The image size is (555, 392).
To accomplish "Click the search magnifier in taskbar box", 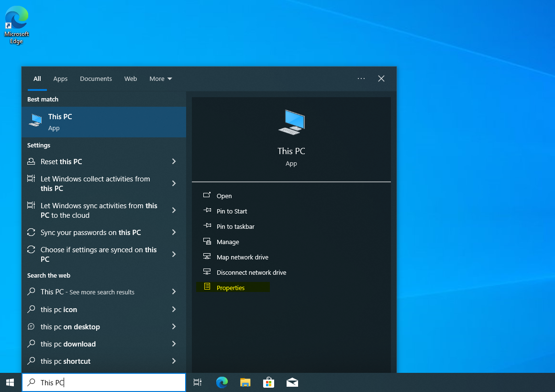I will point(32,382).
